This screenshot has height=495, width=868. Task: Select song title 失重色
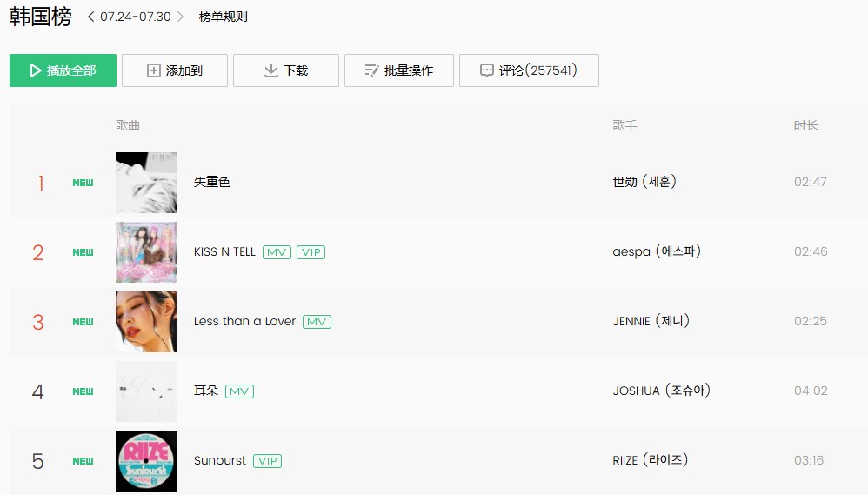point(212,182)
